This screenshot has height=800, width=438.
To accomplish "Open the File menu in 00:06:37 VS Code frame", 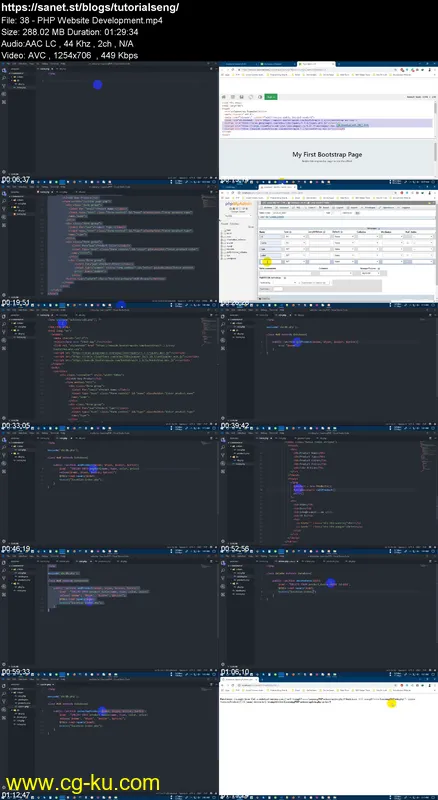I will click(x=8, y=64).
